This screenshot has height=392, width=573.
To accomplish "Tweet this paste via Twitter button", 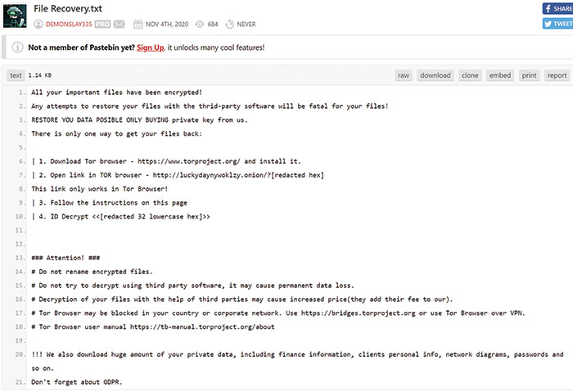I will coord(557,24).
